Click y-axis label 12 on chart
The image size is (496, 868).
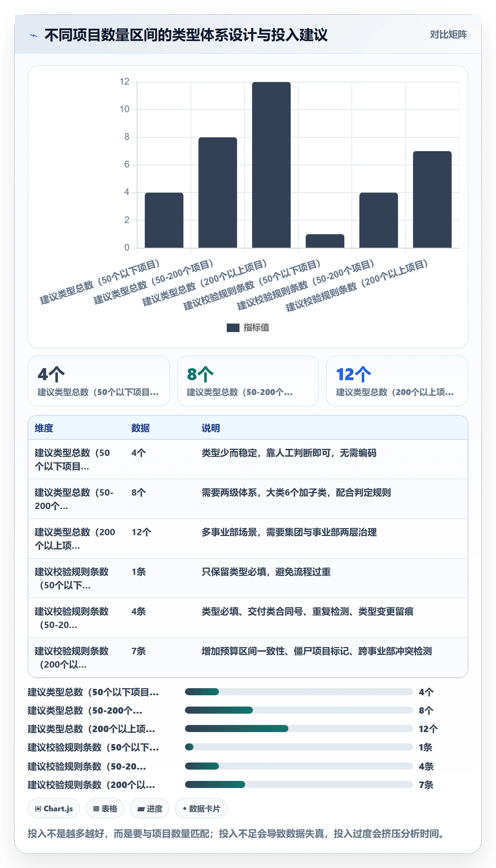(x=124, y=82)
